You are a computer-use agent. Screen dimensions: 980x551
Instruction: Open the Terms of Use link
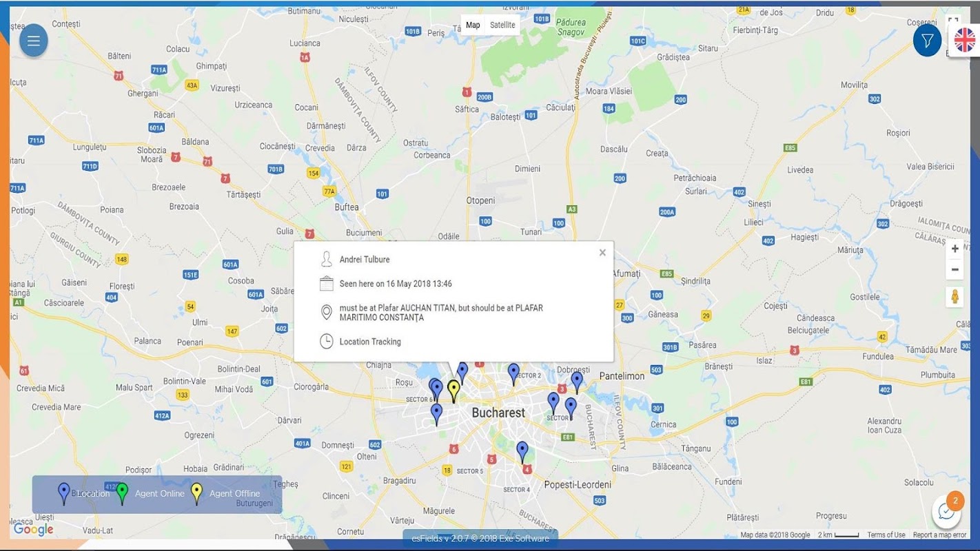[x=886, y=534]
